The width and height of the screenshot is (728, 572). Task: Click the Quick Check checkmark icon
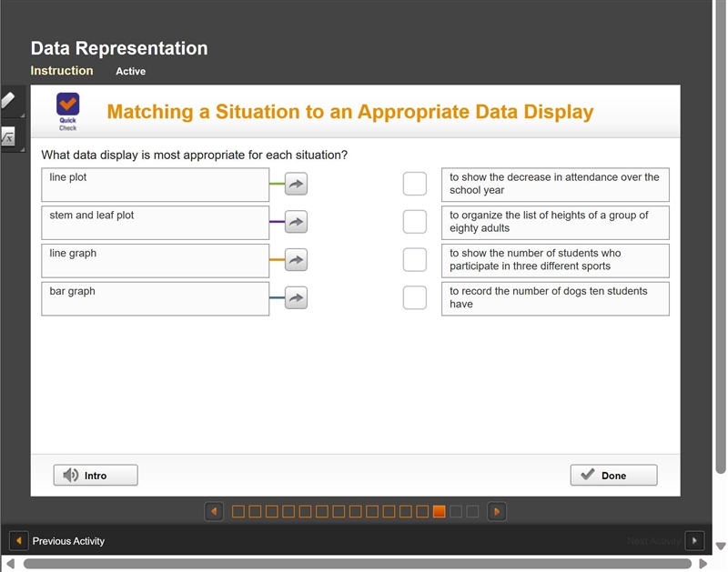point(67,104)
